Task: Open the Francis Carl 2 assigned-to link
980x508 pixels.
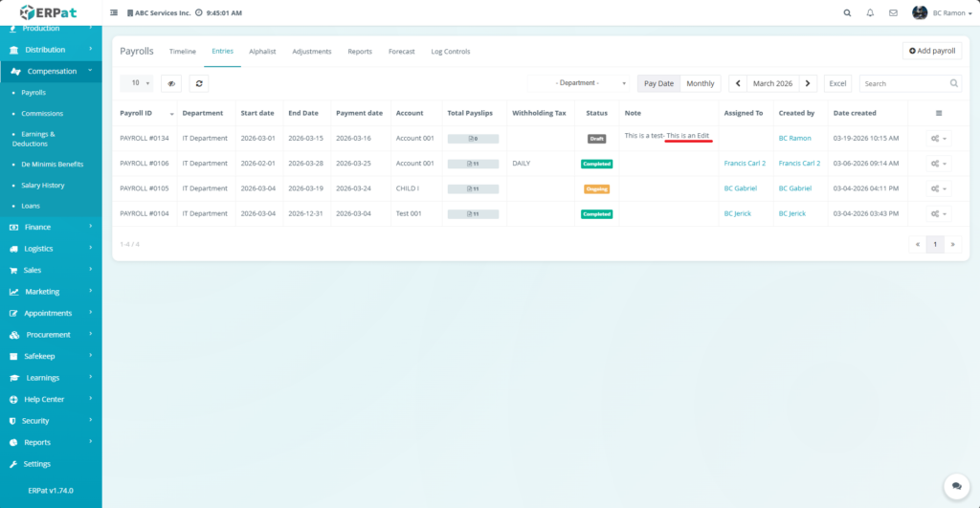Action: [745, 164]
